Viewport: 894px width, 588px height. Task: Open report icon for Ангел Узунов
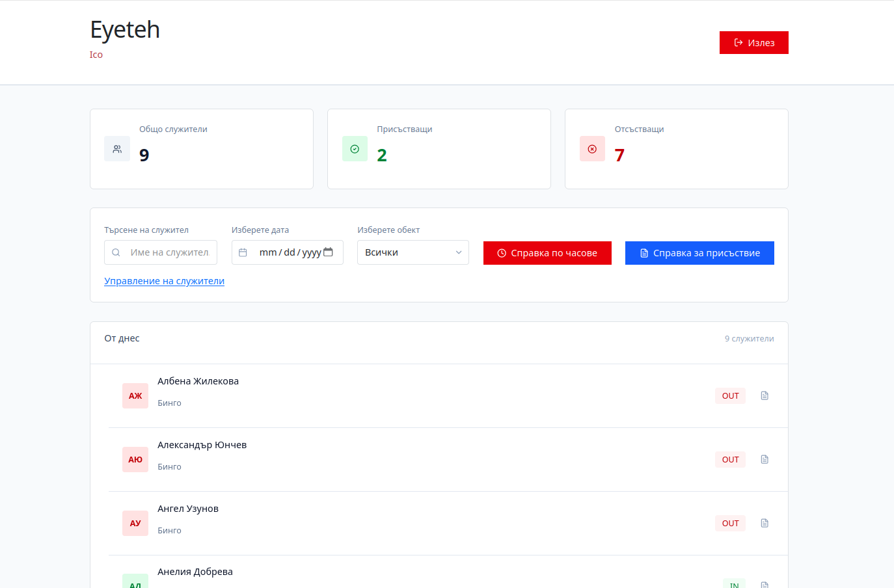pyautogui.click(x=765, y=523)
